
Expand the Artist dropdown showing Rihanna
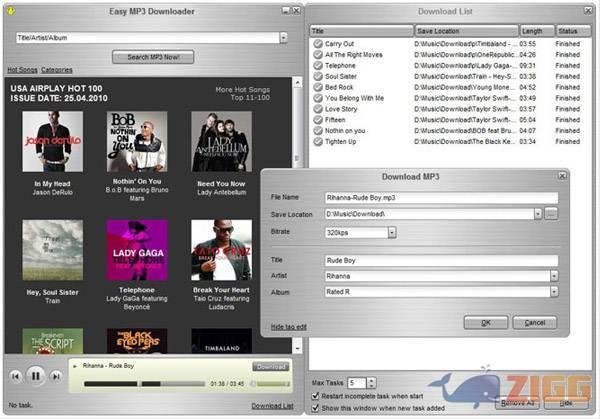coord(553,277)
